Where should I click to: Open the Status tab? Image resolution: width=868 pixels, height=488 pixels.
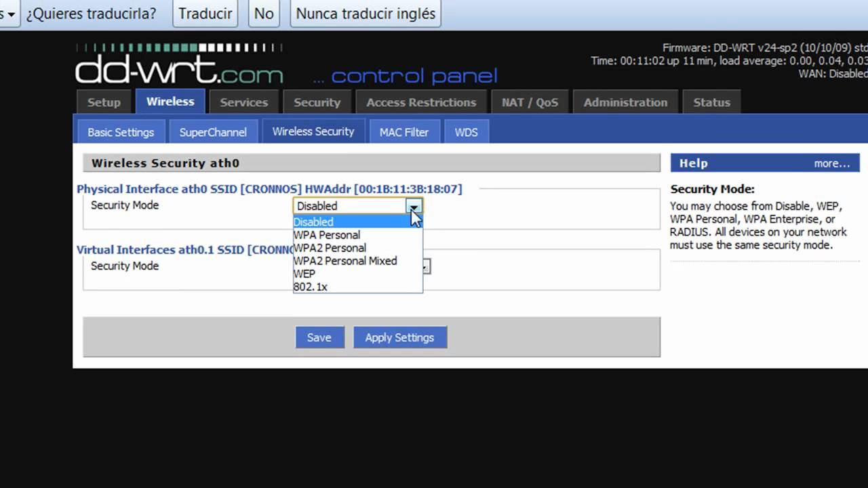point(711,102)
